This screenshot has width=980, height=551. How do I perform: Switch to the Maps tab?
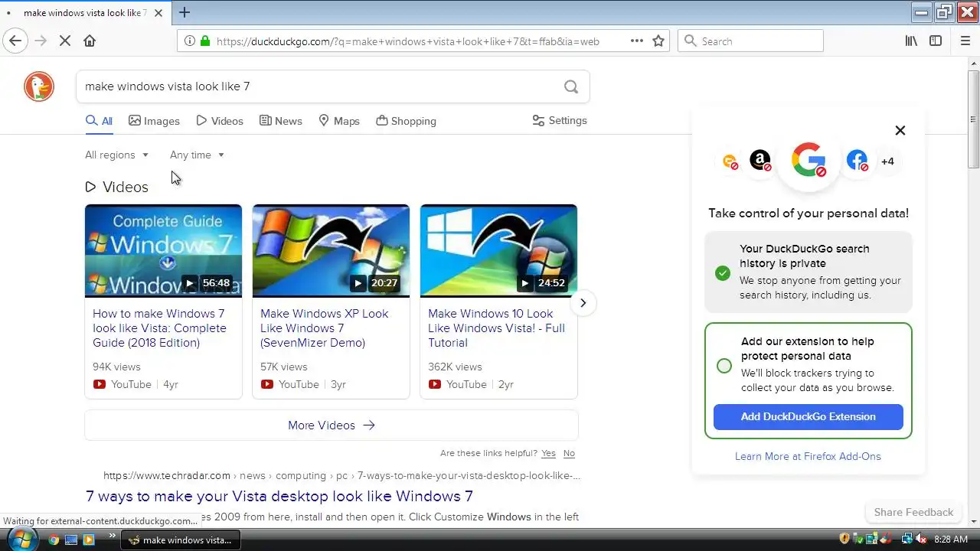339,121
